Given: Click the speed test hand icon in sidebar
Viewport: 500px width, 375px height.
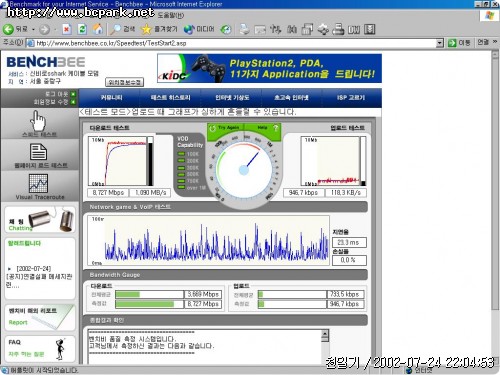Looking at the screenshot, I should pos(38,121).
